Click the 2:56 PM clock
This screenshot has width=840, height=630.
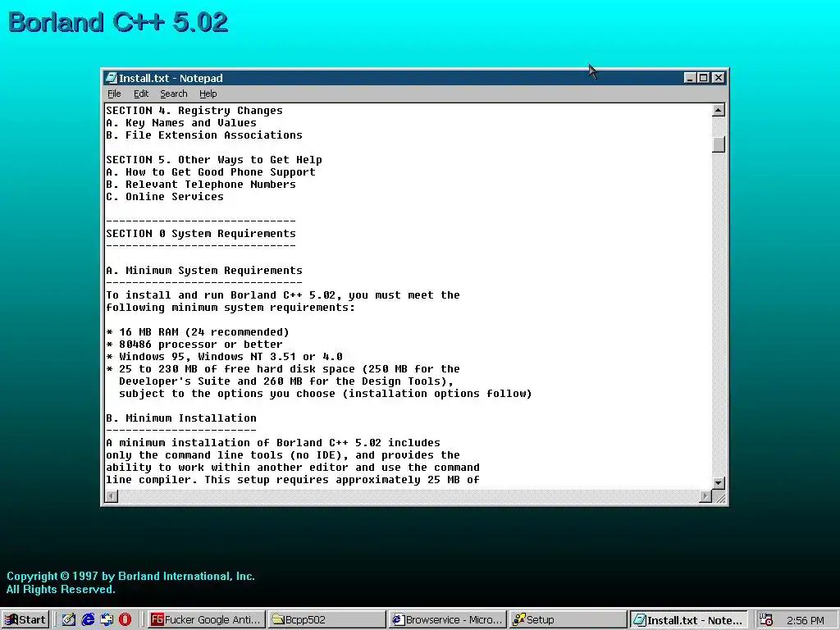pos(806,620)
